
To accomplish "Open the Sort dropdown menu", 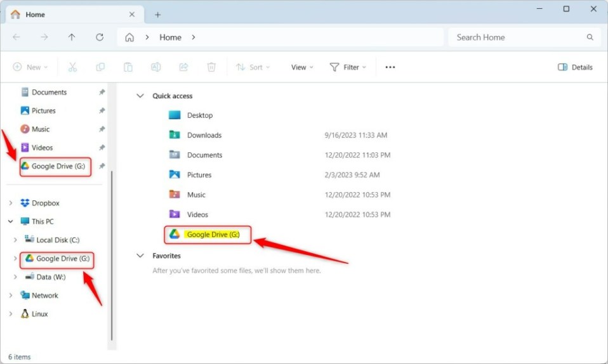I will [253, 67].
